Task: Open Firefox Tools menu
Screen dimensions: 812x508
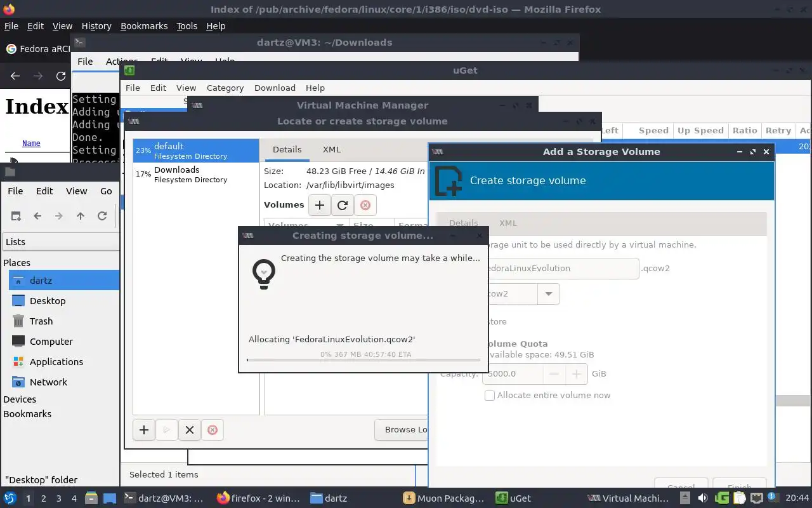Action: (x=187, y=26)
